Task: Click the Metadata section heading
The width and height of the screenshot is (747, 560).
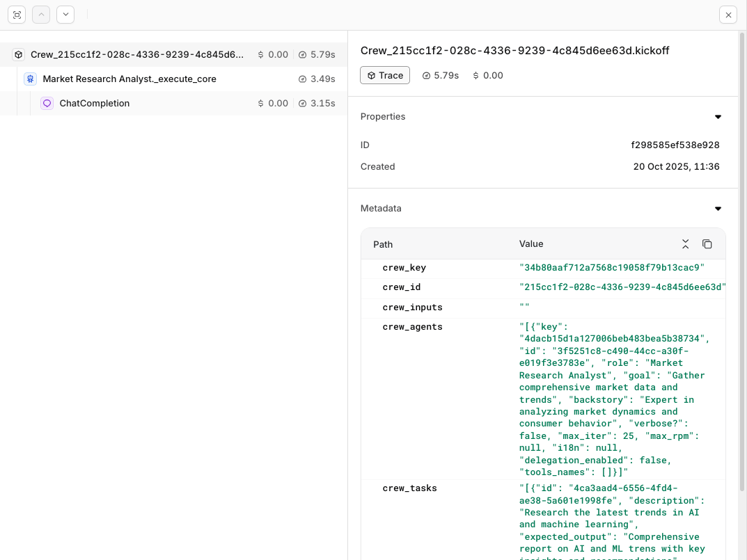Action: tap(381, 209)
